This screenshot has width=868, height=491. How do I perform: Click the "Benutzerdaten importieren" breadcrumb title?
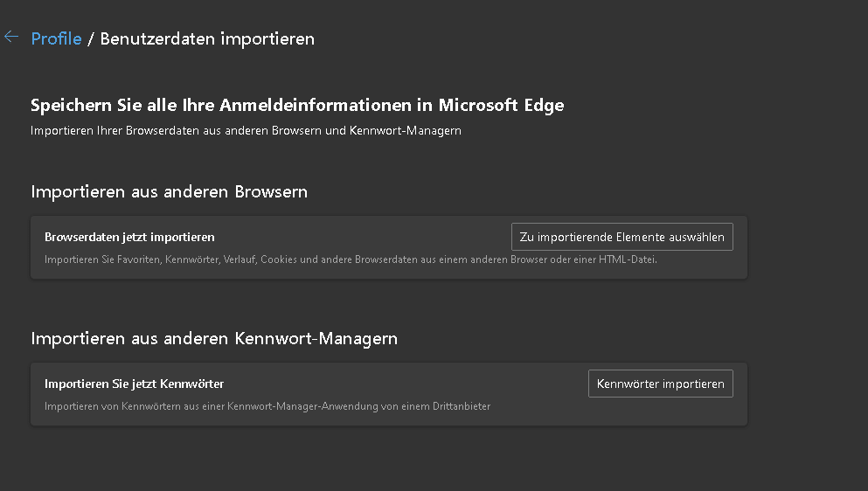pos(207,38)
